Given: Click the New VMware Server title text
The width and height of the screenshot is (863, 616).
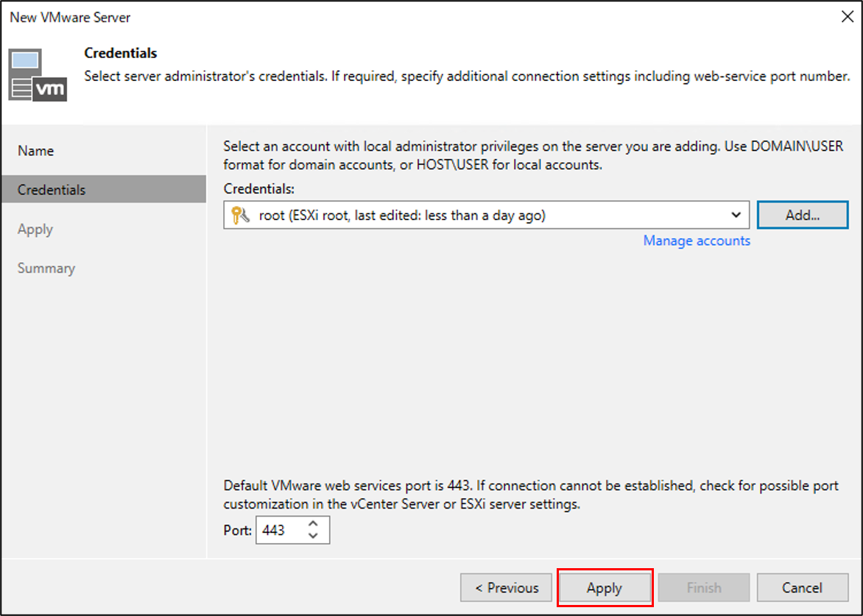Looking at the screenshot, I should (x=70, y=17).
